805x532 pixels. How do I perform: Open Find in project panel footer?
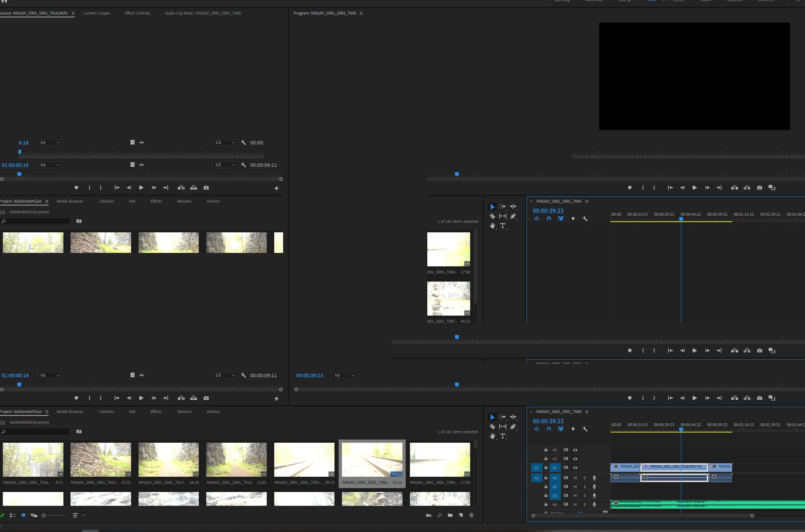pyautogui.click(x=440, y=515)
